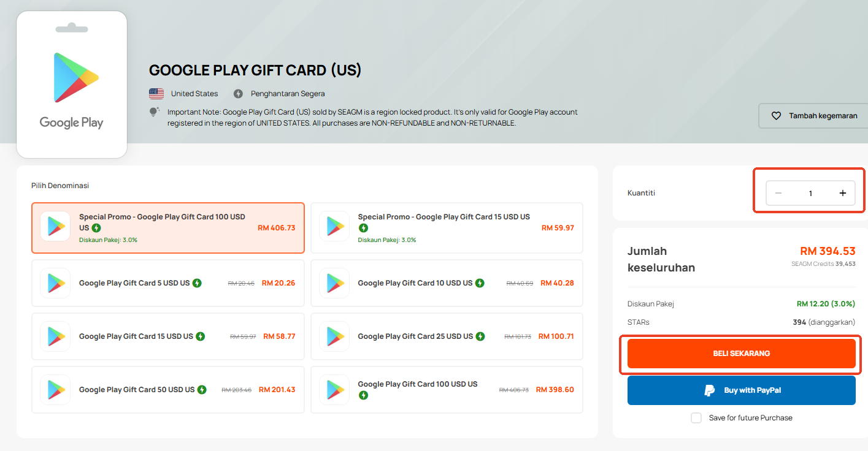Select Special Promo 15 USD denomination
868x451 pixels.
pyautogui.click(x=447, y=228)
